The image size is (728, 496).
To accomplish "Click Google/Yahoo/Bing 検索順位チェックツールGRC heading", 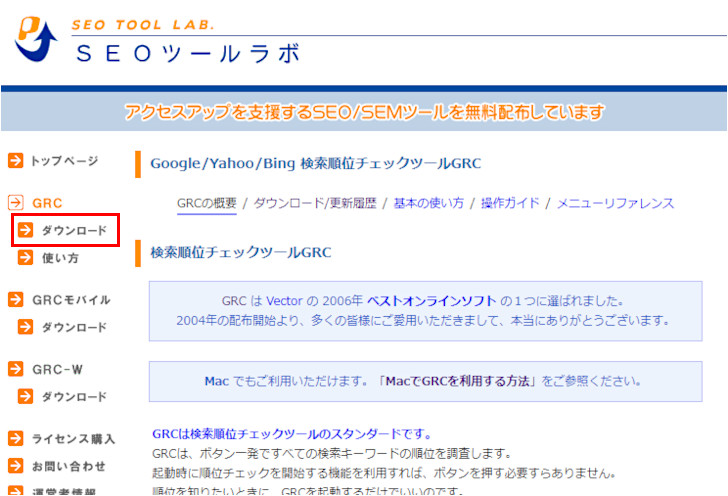I will 316,163.
